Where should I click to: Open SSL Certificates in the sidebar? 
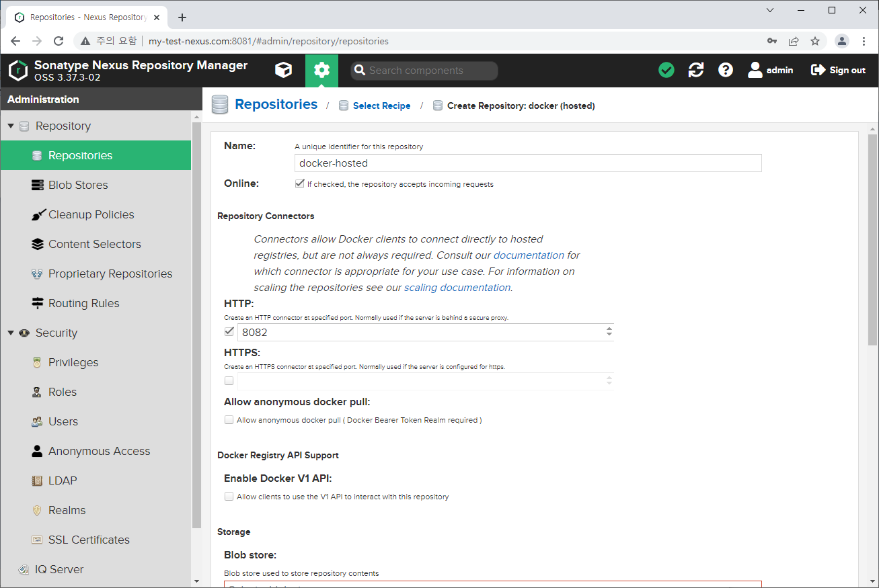[95, 540]
